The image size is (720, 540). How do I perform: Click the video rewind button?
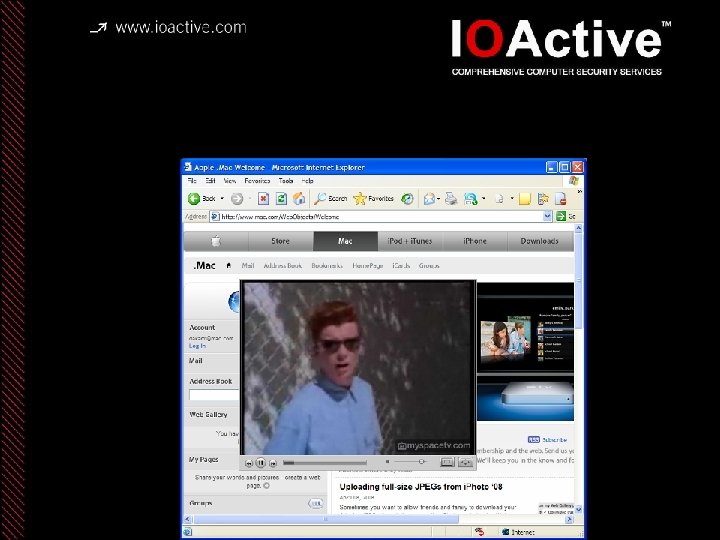tap(249, 463)
